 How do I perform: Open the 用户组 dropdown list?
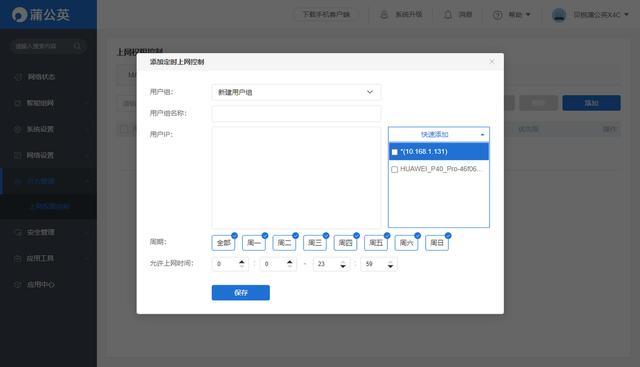tap(296, 92)
